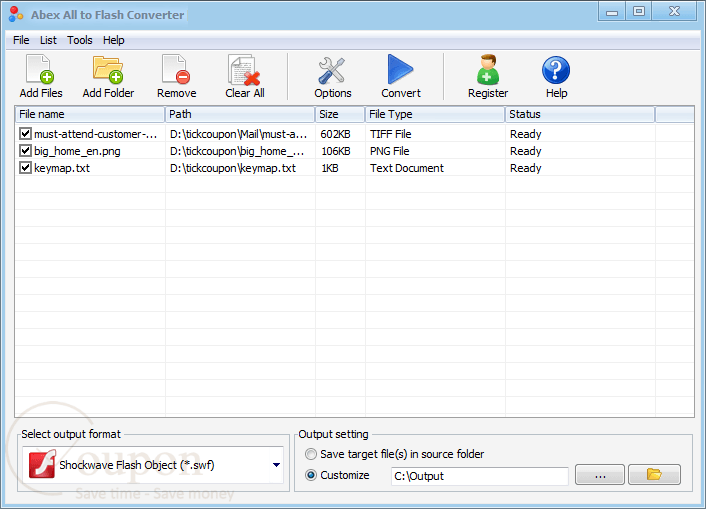The width and height of the screenshot is (706, 509).
Task: Click the 602KB size cell
Action: [335, 134]
